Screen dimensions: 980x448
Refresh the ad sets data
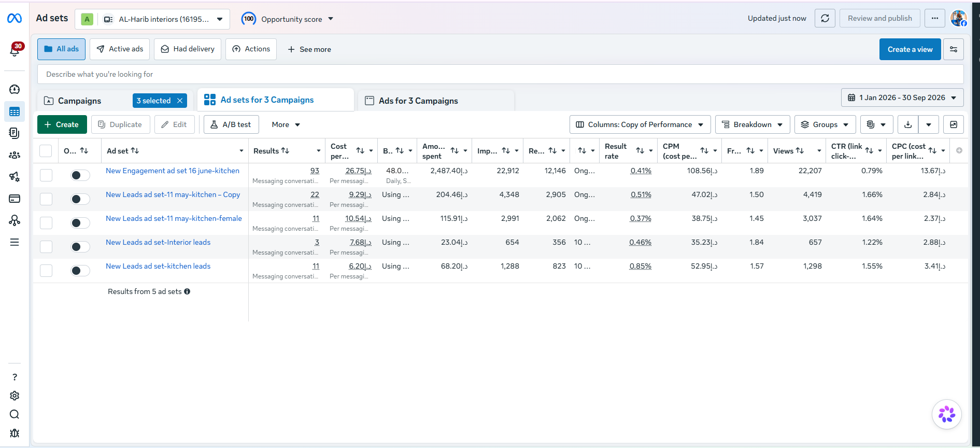[825, 18]
